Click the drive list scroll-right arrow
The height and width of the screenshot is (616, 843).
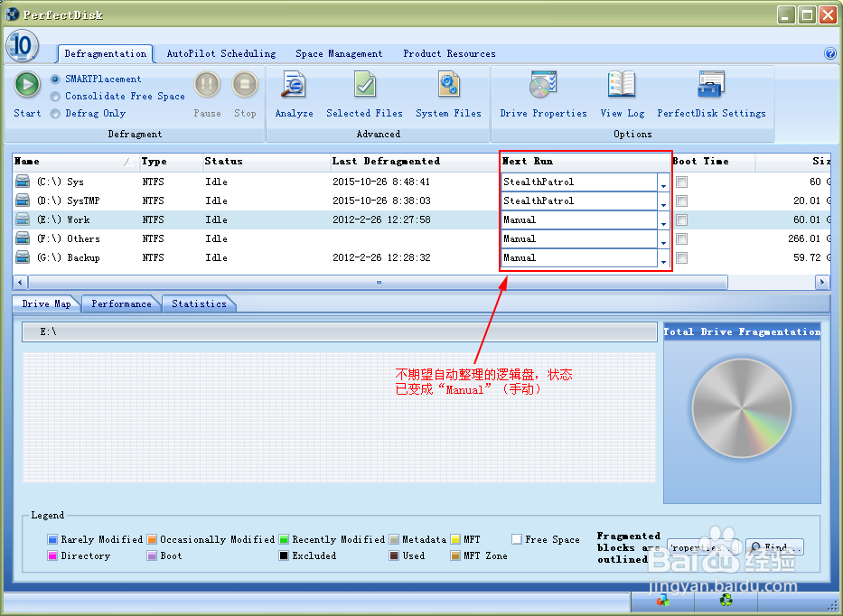click(x=822, y=282)
